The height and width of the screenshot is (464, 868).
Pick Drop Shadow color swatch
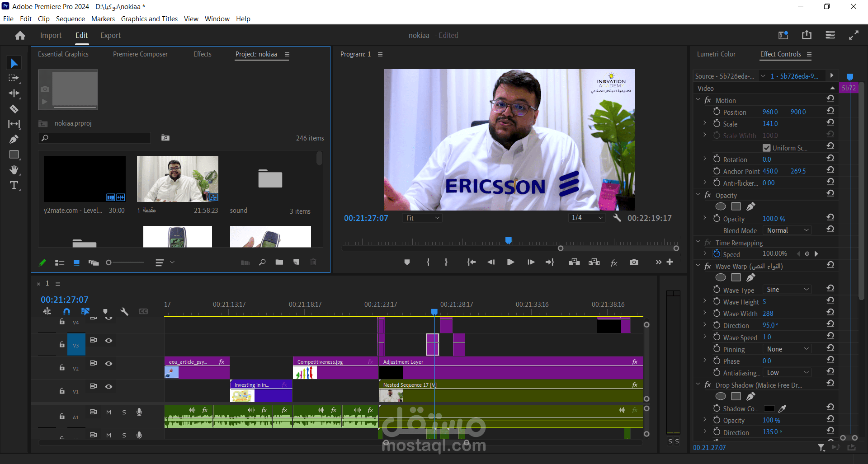coord(769,408)
